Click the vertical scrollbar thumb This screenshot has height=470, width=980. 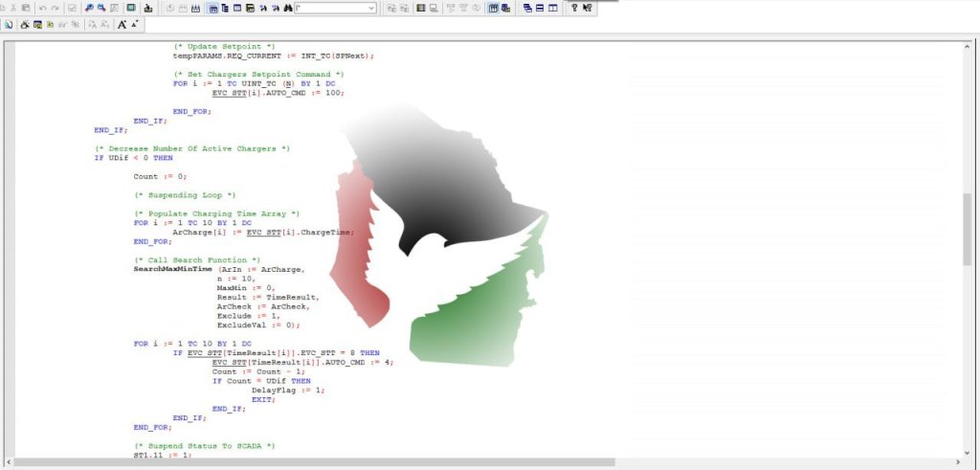(x=967, y=230)
